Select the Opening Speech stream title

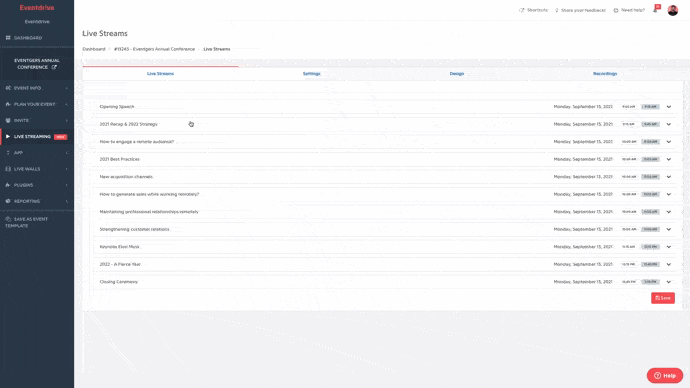117,106
